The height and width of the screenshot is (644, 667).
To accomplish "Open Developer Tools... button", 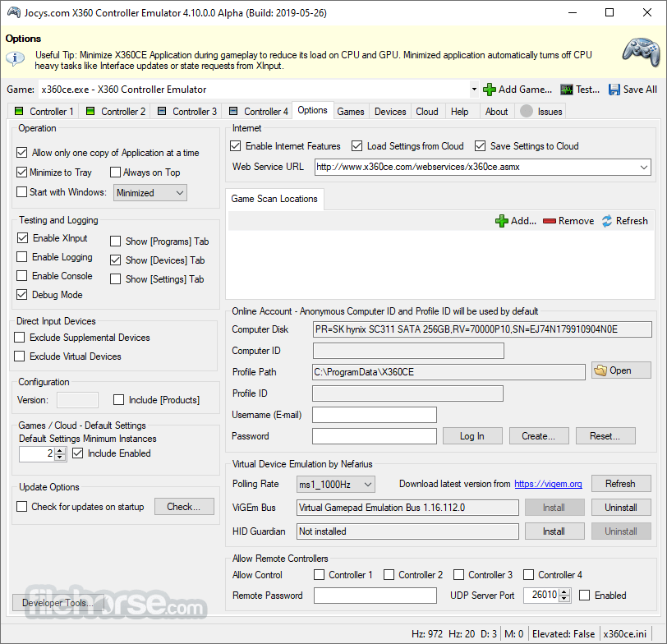I will (58, 603).
